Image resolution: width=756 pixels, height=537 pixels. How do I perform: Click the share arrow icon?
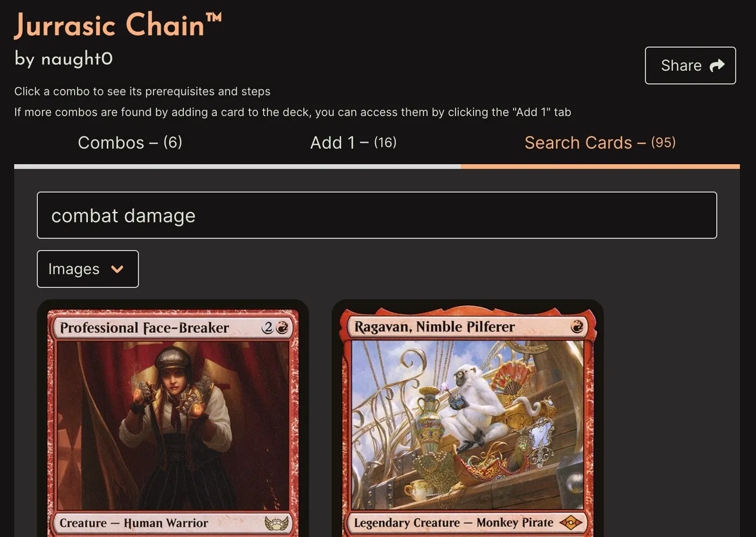point(717,66)
